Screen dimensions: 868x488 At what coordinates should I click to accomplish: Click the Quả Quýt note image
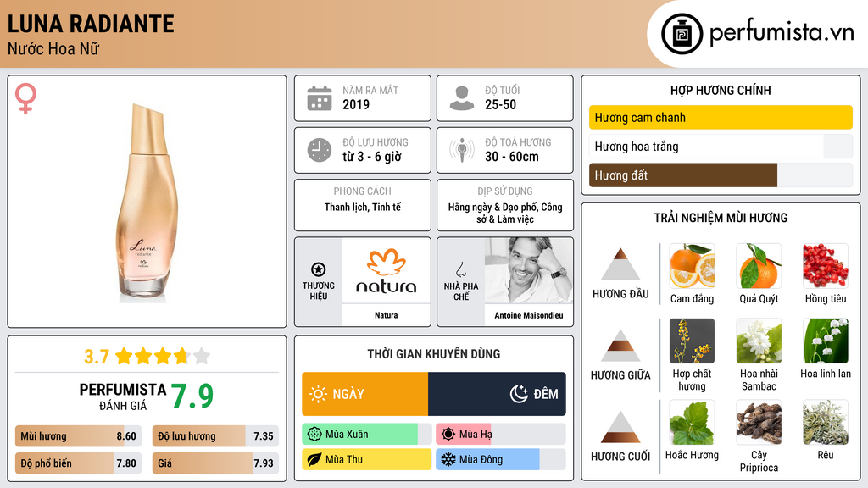[759, 266]
